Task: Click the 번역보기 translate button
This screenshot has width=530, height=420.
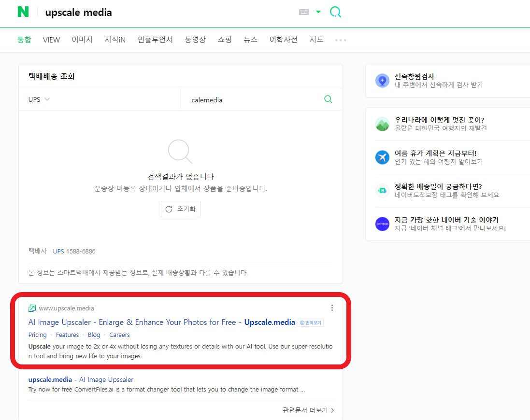Action: (311, 323)
